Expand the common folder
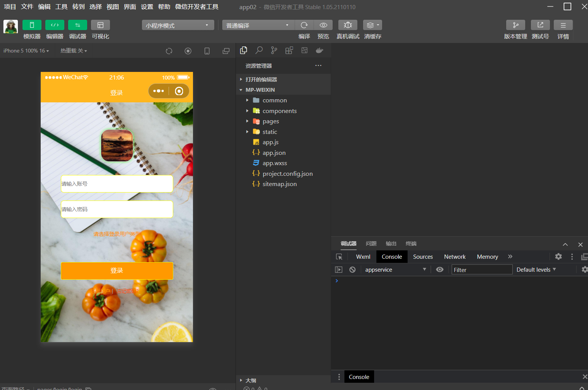 283,100
